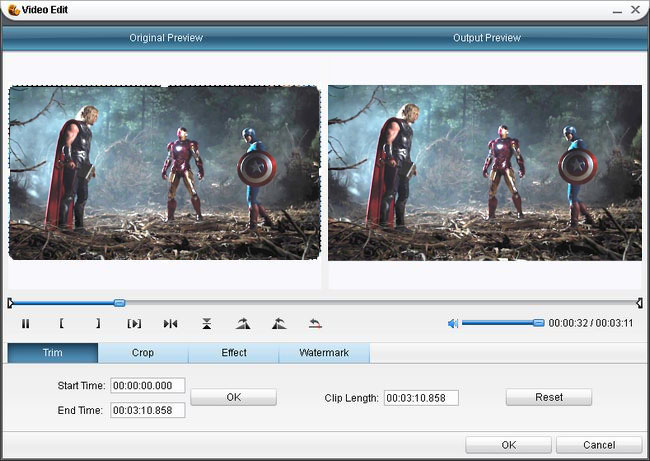This screenshot has width=650, height=461.
Task: Focus the End Time input field
Action: pos(148,410)
